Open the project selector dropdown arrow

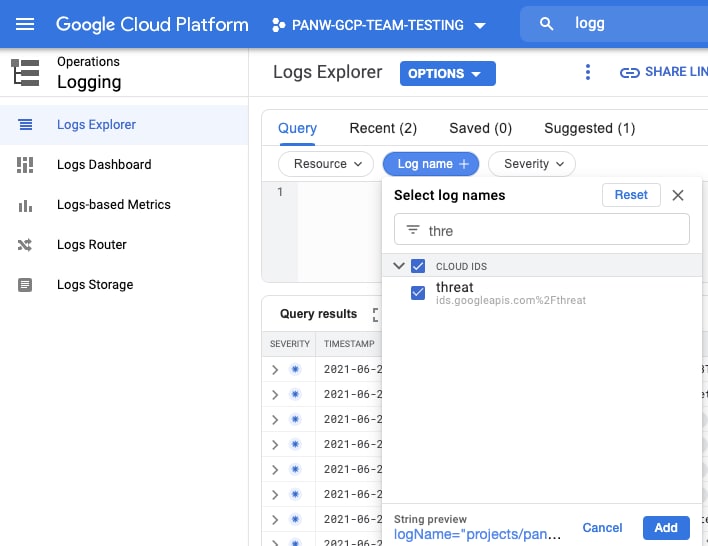click(480, 26)
